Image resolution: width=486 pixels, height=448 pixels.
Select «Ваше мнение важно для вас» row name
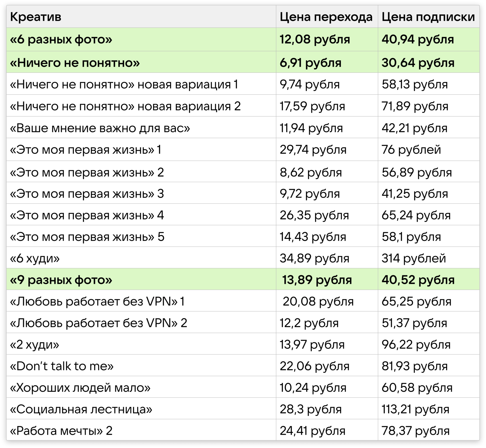[100, 128]
